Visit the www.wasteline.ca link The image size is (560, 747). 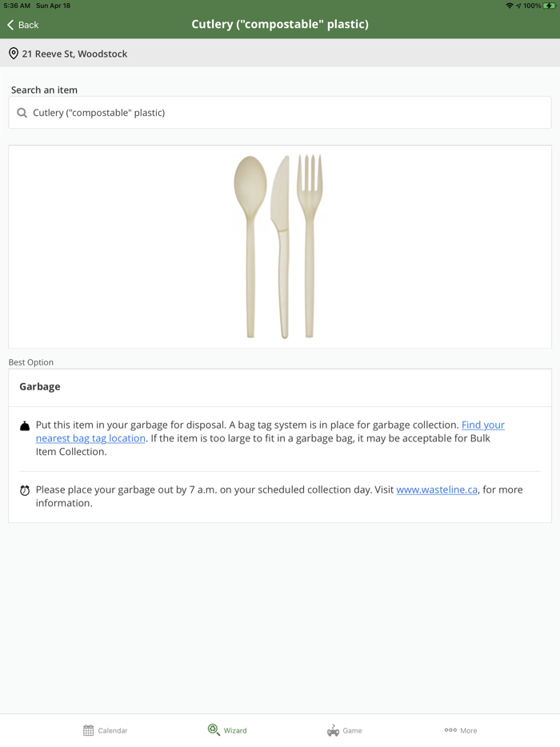coord(437,489)
